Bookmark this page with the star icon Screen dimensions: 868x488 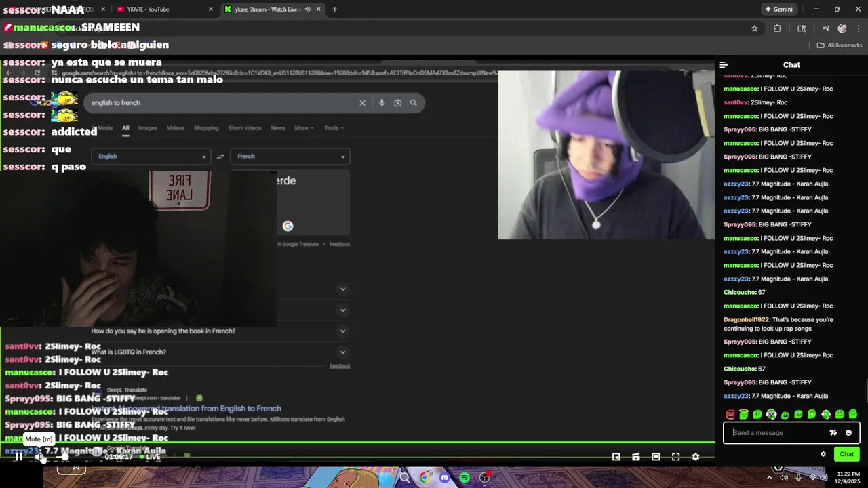[754, 28]
